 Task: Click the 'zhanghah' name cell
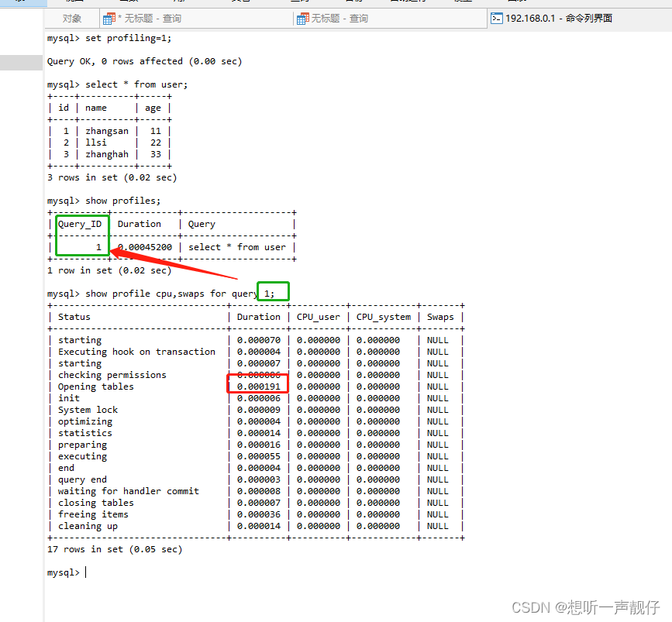pyautogui.click(x=107, y=154)
